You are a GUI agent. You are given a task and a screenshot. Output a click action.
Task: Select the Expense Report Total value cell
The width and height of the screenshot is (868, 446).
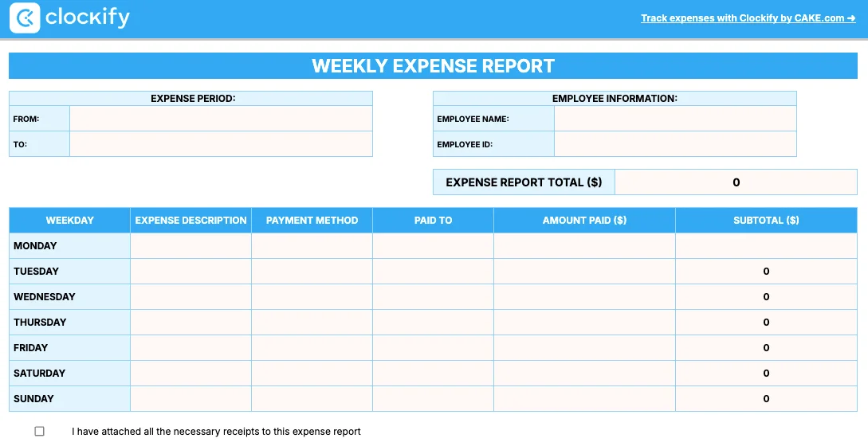coord(736,182)
